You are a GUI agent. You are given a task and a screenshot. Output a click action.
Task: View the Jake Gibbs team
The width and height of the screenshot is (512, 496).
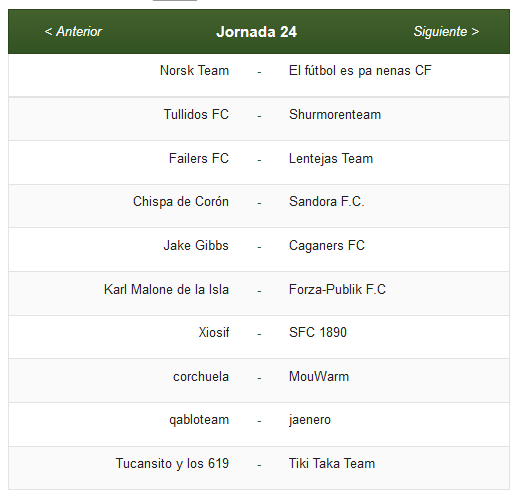196,245
